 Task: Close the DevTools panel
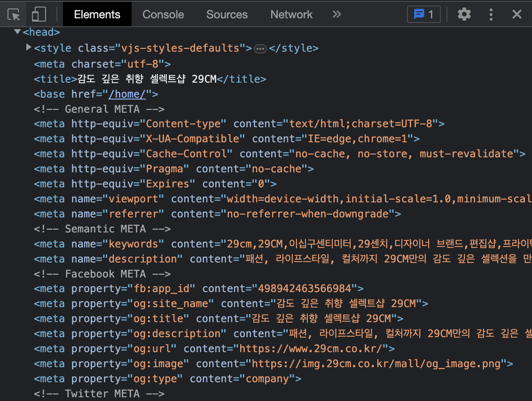click(517, 14)
